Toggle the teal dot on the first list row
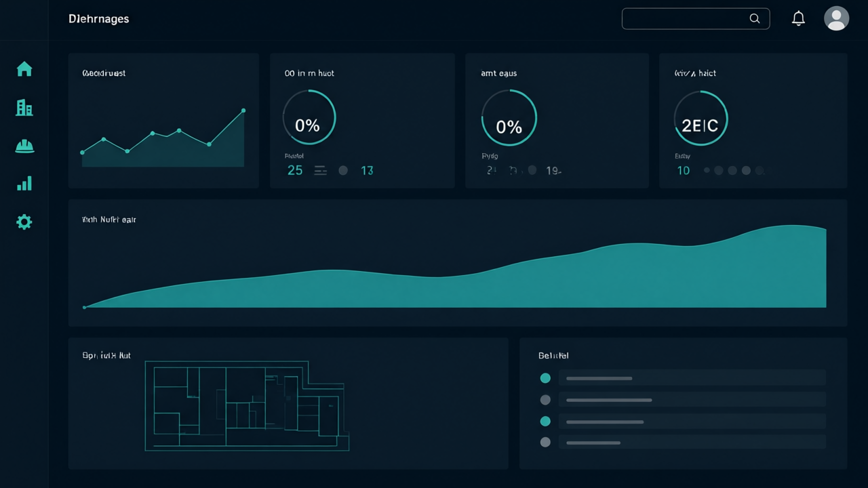 pyautogui.click(x=545, y=378)
